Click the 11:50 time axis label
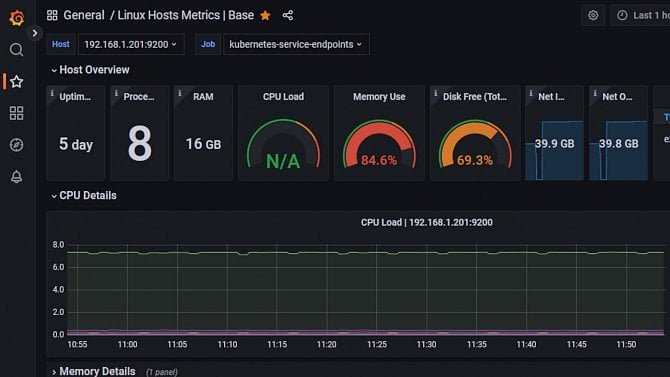 pos(626,344)
